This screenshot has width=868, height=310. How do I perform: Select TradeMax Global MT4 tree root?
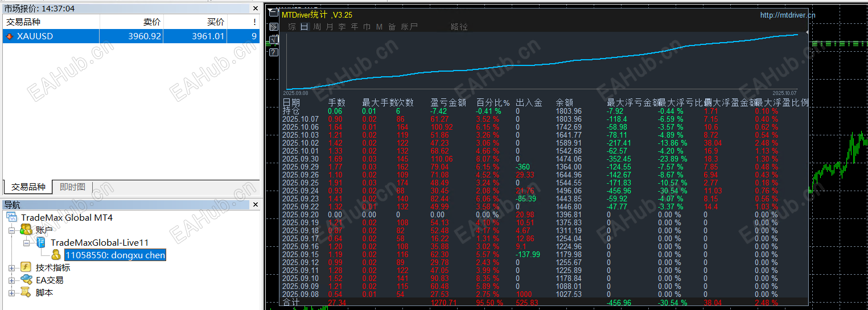(67, 217)
